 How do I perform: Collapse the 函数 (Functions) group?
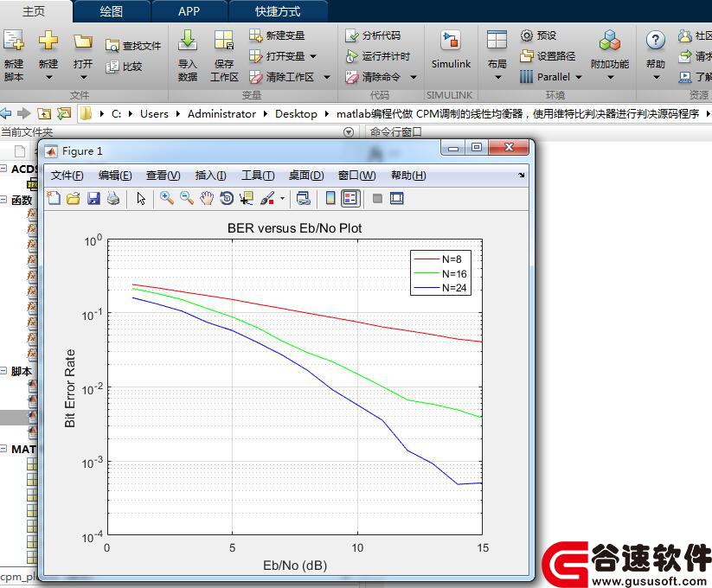(x=3, y=200)
